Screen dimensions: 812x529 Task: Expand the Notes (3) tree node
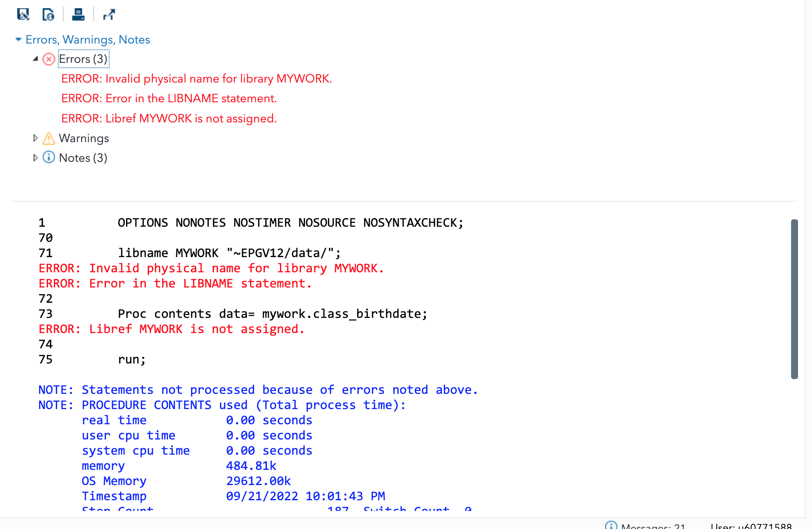tap(35, 158)
